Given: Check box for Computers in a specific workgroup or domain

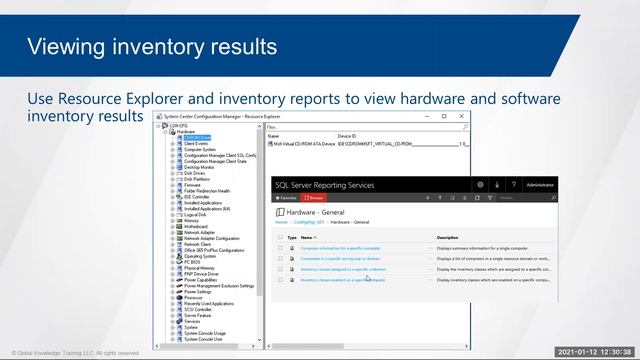Looking at the screenshot, I should (280, 258).
